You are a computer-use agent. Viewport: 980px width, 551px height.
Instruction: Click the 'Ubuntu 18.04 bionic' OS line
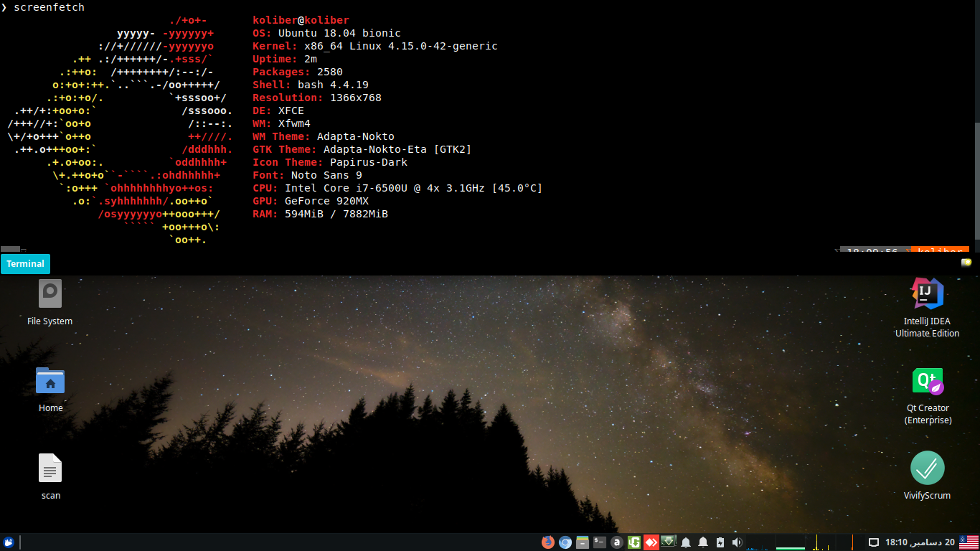tap(326, 33)
